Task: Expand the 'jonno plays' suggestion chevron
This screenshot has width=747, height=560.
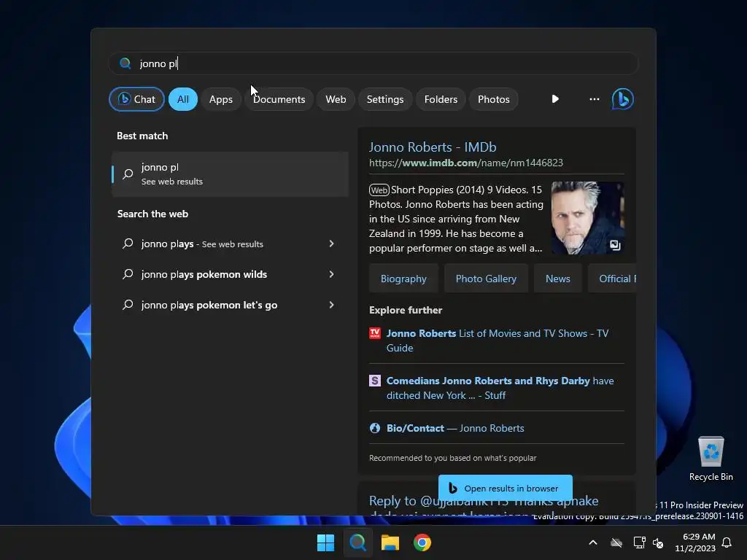Action: 332,244
